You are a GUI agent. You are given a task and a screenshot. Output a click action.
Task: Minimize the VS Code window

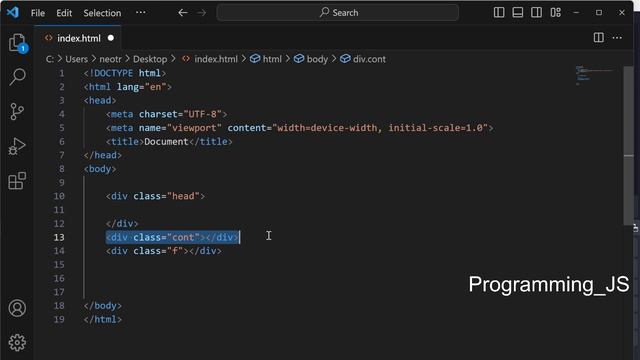click(576, 13)
